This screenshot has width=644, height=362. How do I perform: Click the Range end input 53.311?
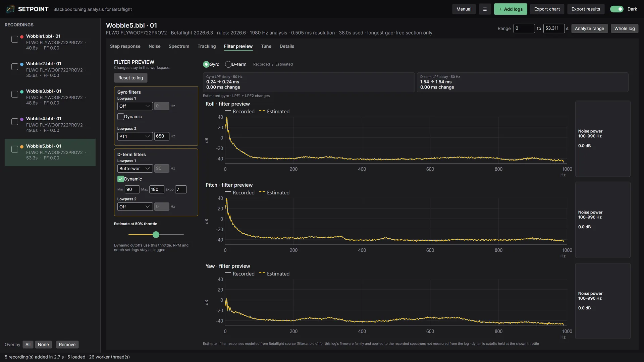click(x=554, y=28)
